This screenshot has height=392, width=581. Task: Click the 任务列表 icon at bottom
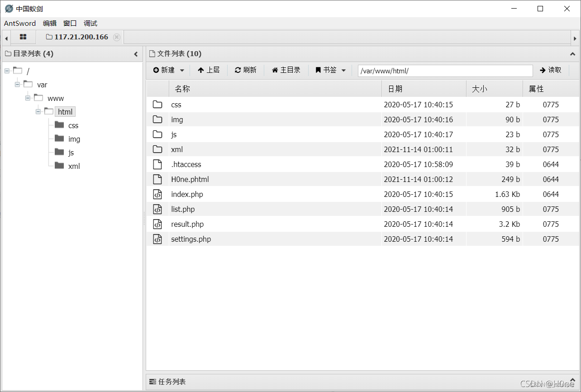[x=152, y=382]
